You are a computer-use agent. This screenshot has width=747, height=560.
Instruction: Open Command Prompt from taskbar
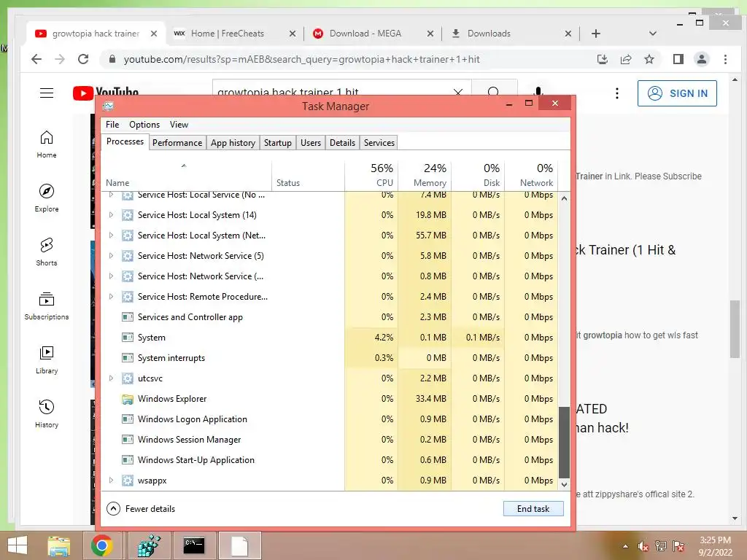point(194,545)
